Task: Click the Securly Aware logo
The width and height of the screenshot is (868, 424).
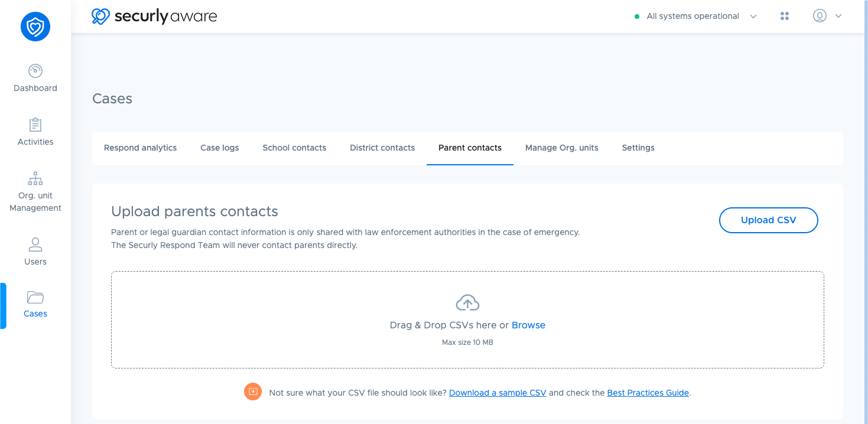Action: click(x=154, y=16)
